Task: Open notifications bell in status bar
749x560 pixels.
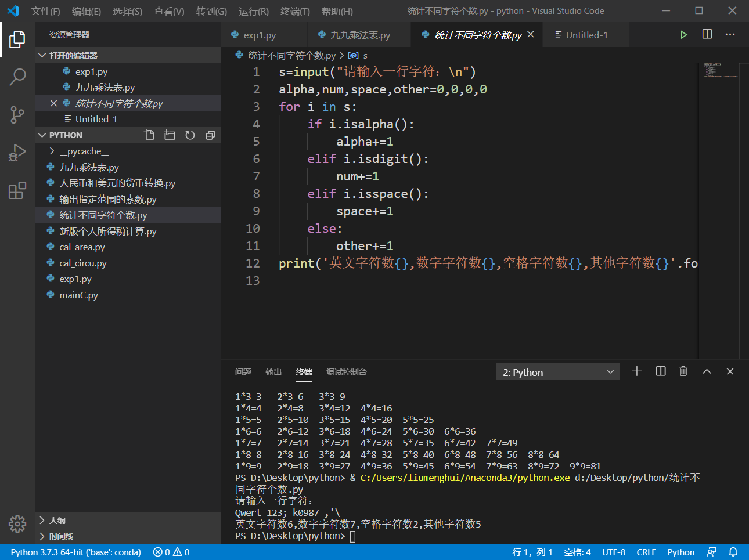Action: click(x=733, y=552)
